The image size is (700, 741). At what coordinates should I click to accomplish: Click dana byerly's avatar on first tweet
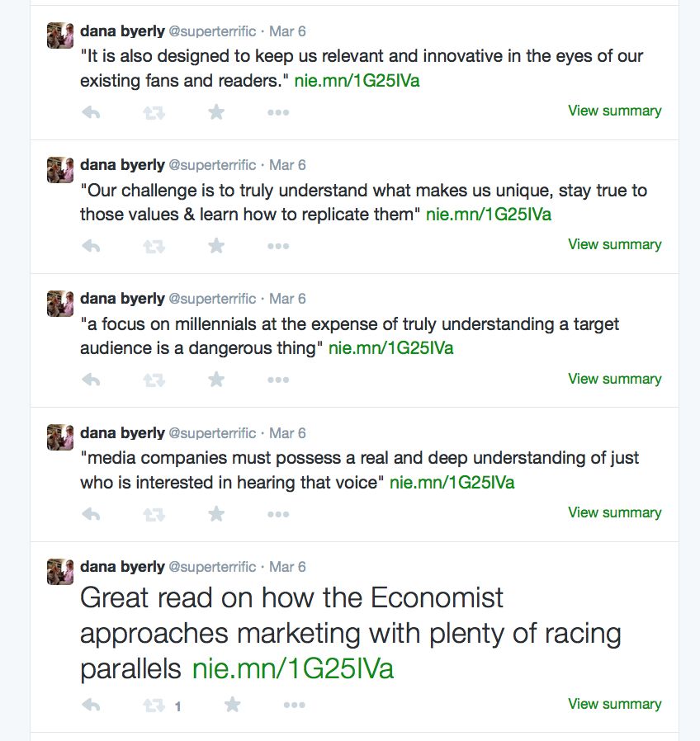point(60,35)
